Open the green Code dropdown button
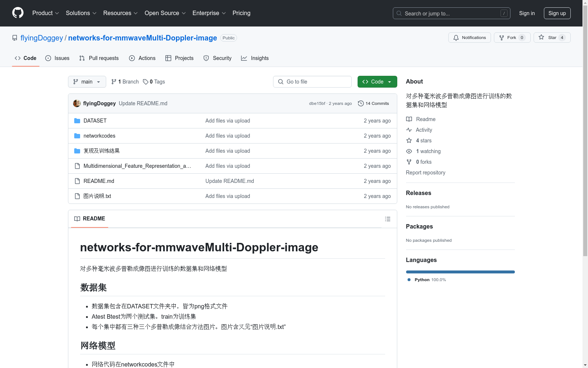The width and height of the screenshot is (588, 368). coord(377,82)
